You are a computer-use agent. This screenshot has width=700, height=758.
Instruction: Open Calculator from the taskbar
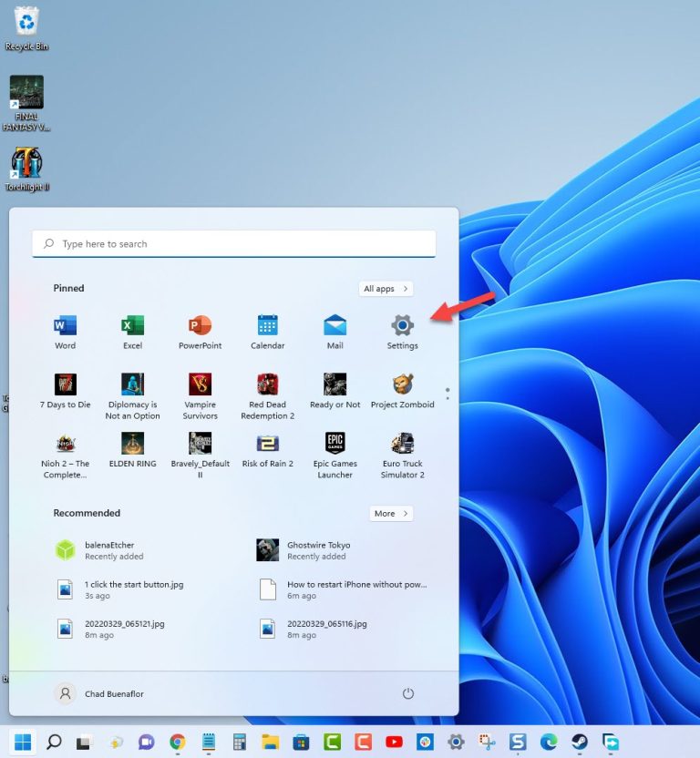coord(239,742)
